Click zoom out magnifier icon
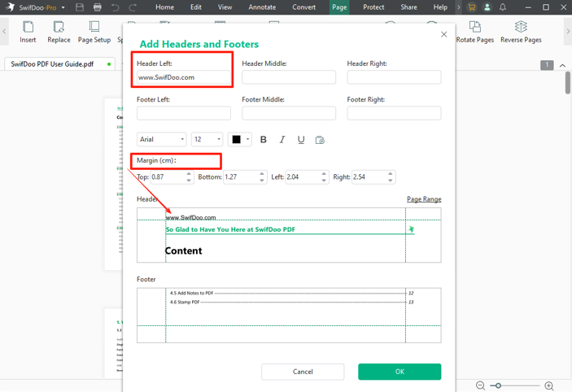 point(480,385)
